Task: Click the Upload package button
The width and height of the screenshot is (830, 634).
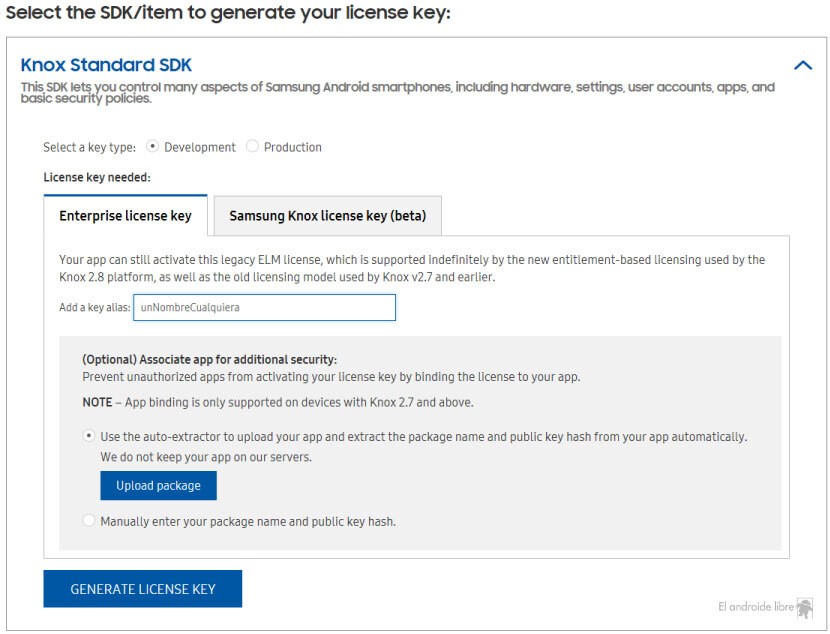Action: click(x=158, y=485)
